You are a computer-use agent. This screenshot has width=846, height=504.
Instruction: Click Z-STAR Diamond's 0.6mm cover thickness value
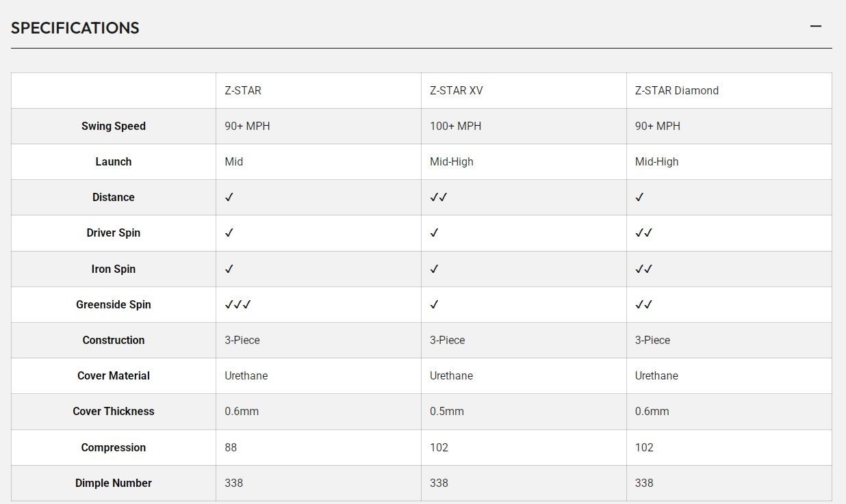coord(652,411)
